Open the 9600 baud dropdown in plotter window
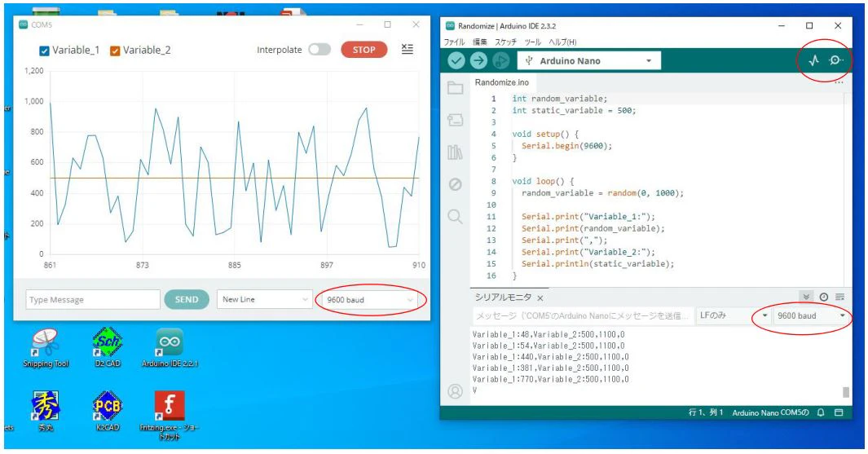The width and height of the screenshot is (868, 454). [370, 299]
